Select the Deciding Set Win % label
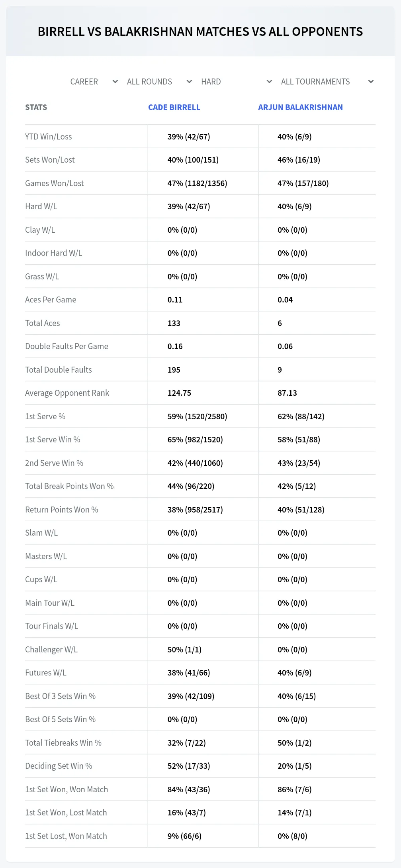 tap(59, 766)
